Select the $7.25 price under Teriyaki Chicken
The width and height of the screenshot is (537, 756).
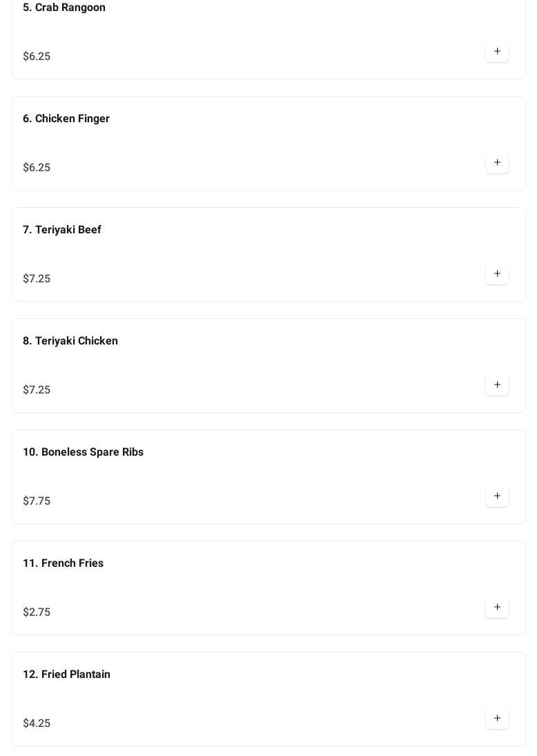(x=37, y=390)
